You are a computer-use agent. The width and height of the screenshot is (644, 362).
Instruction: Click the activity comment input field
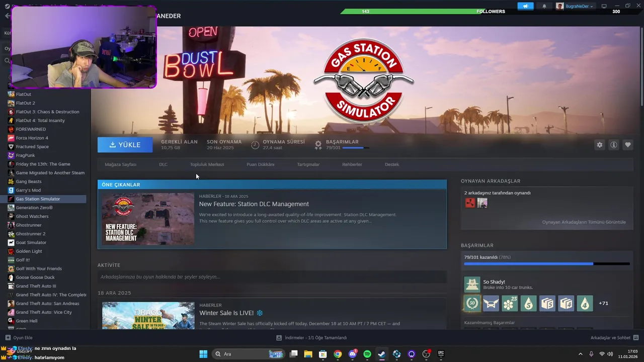[x=272, y=277]
